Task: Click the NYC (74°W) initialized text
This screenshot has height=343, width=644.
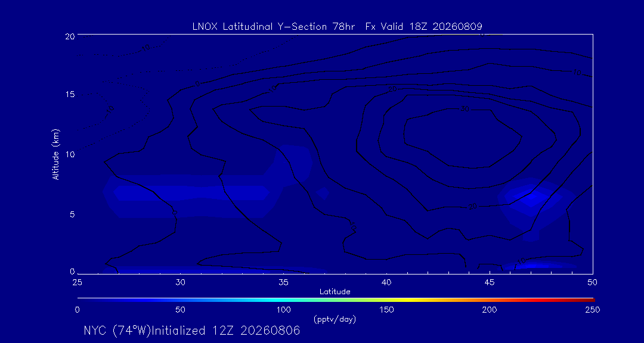Action: pos(192,330)
